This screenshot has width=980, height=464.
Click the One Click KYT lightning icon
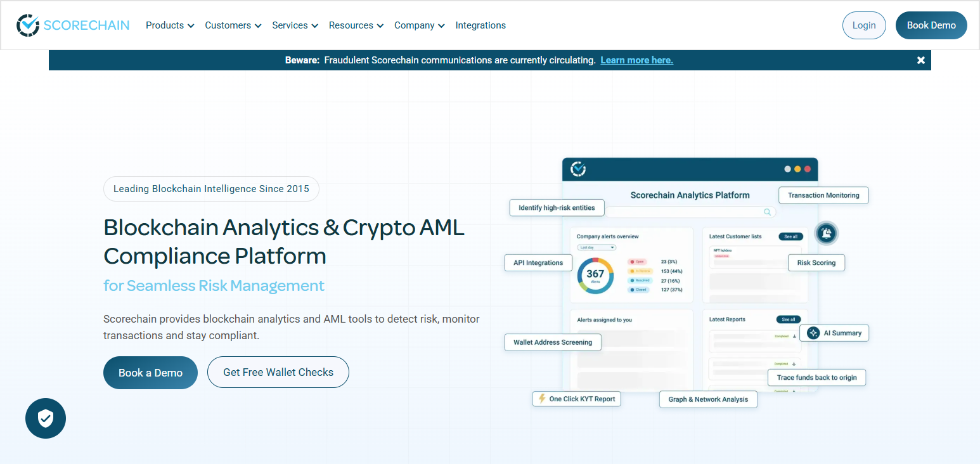point(541,399)
